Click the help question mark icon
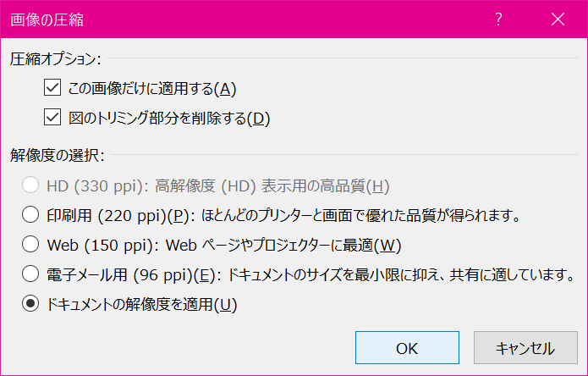The image size is (588, 376). coord(499,19)
